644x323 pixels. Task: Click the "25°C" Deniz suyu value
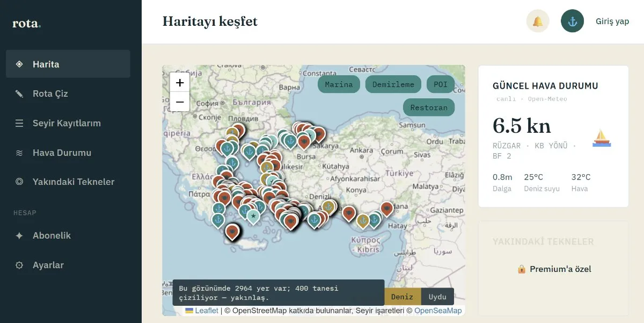point(534,177)
